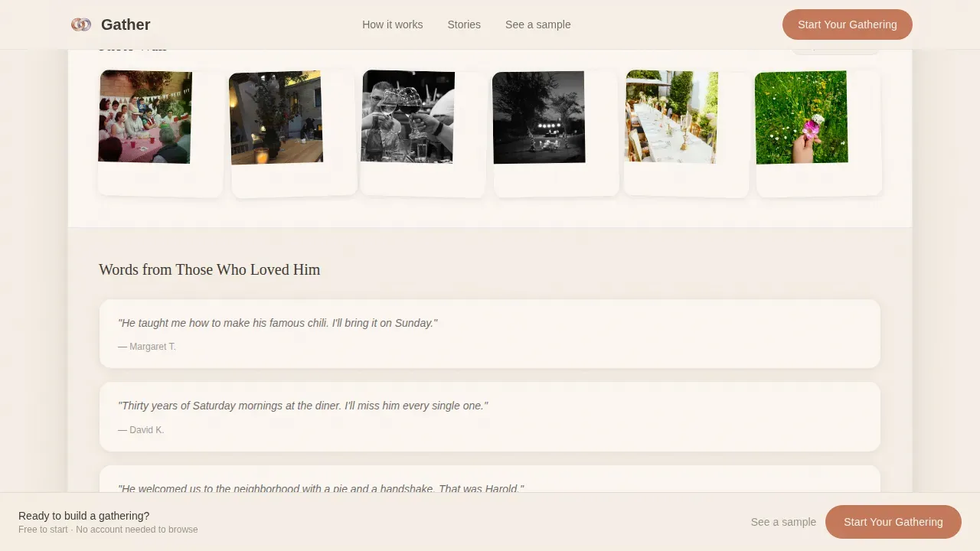Select See a sample in the top navigation

(538, 24)
